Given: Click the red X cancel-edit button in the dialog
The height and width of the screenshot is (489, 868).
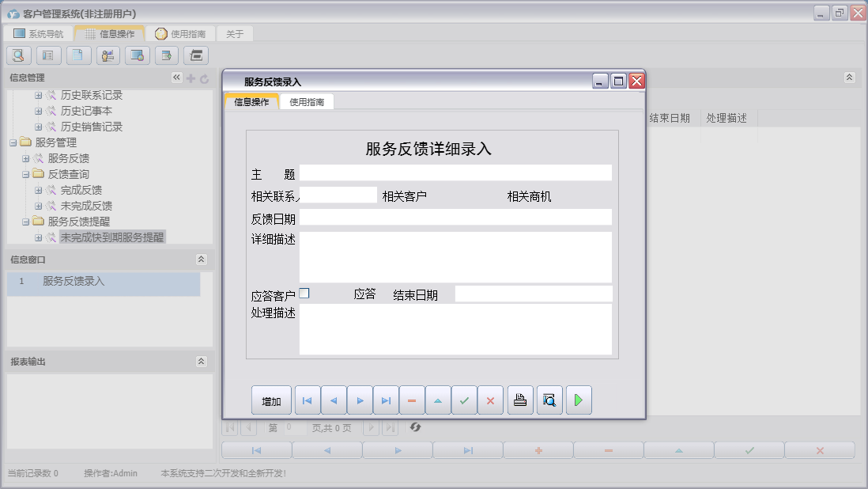Looking at the screenshot, I should 490,400.
